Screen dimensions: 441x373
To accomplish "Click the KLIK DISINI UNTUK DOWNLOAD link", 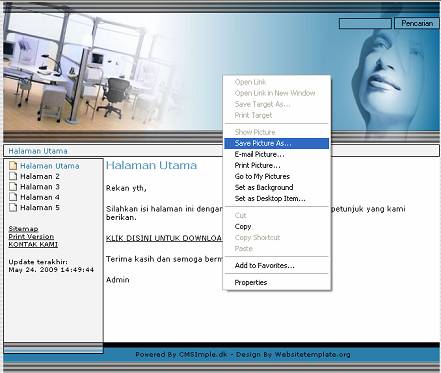I will click(164, 238).
